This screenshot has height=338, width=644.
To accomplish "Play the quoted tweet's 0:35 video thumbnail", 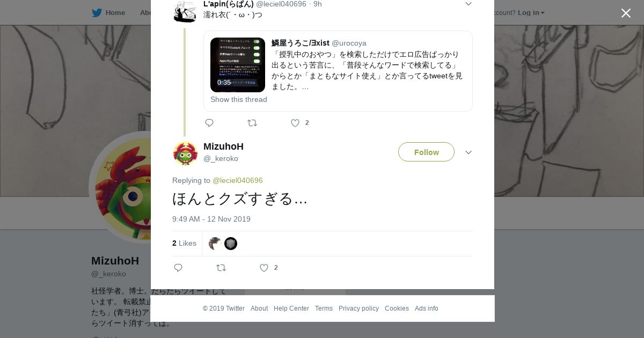I will click(x=238, y=65).
